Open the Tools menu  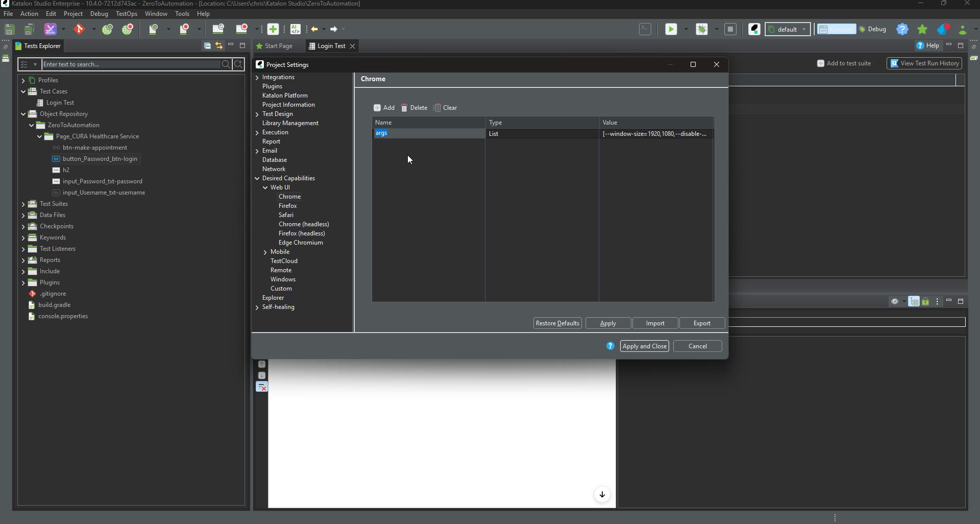(182, 14)
